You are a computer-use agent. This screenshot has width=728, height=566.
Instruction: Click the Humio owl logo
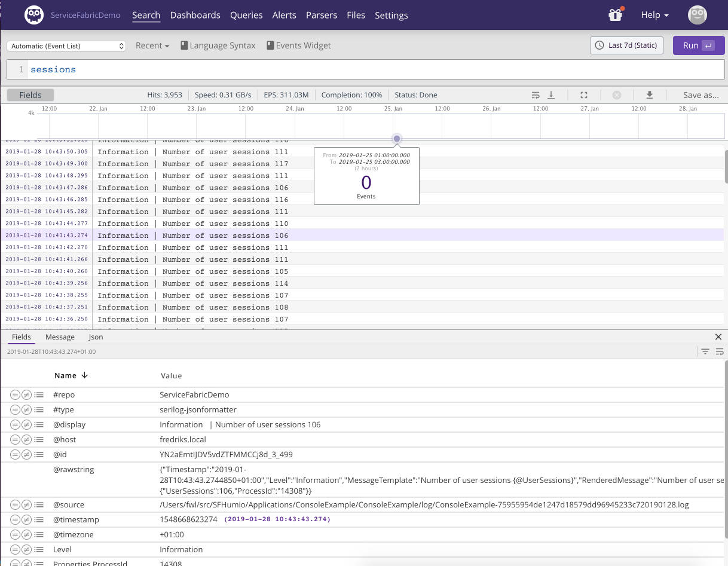[34, 15]
